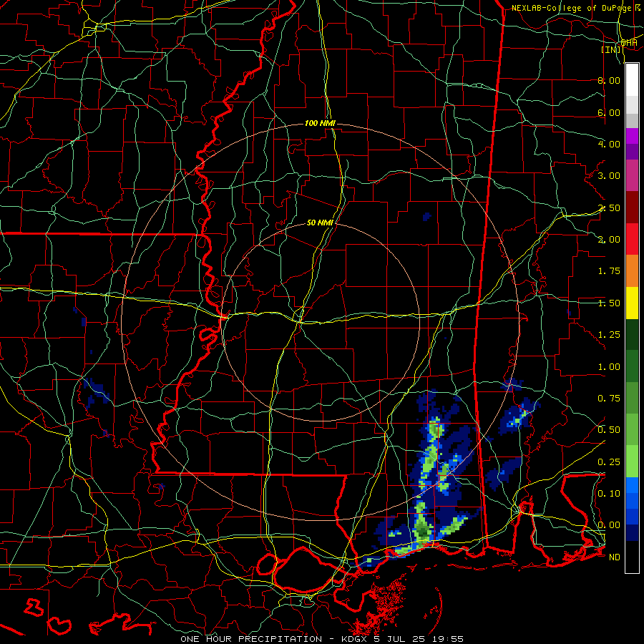Pick the pink swatch beside the 3.00 label
Image resolution: width=644 pixels, height=644 pixels.
(632, 176)
